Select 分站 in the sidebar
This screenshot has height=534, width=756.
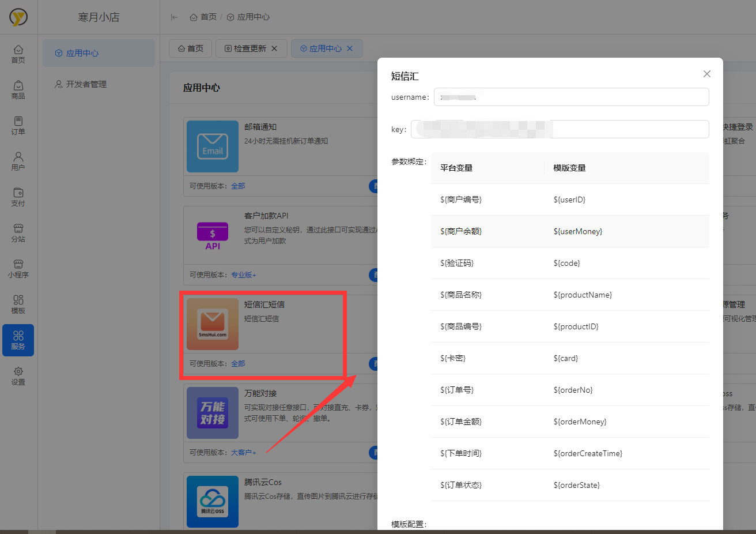coord(18,233)
